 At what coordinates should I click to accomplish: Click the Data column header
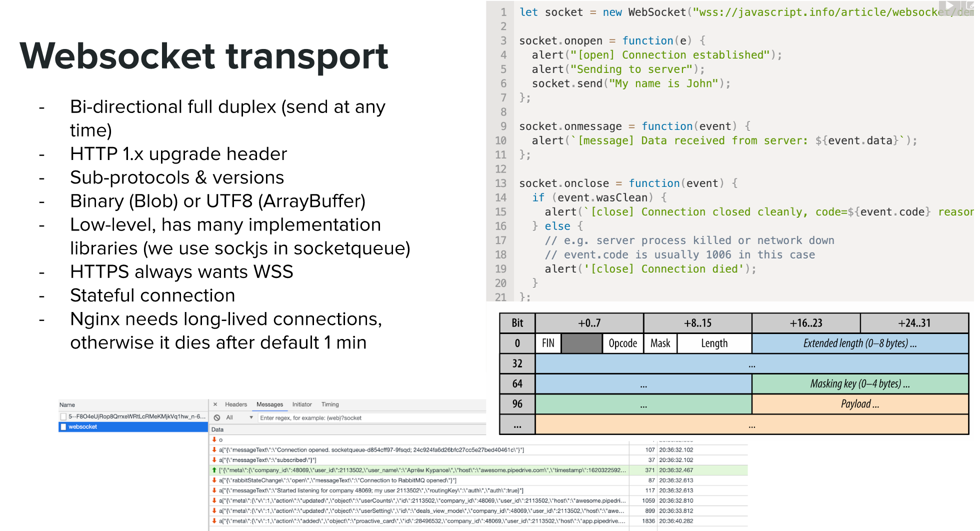coord(217,429)
